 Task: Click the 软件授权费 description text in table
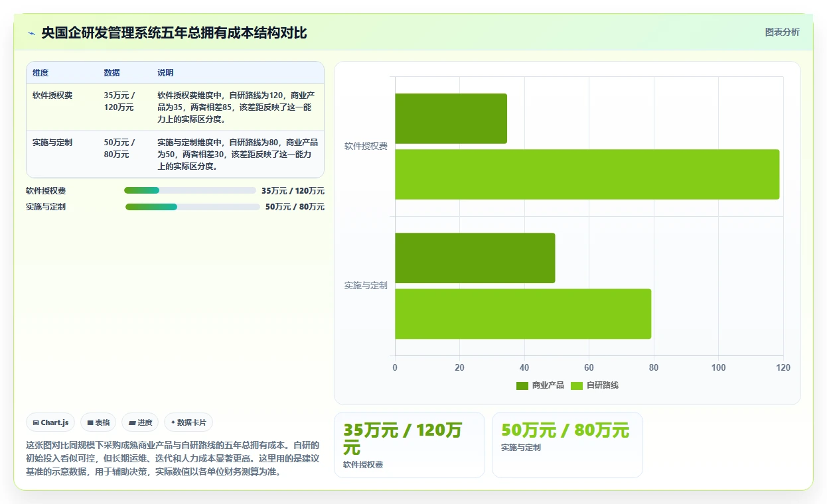point(238,107)
